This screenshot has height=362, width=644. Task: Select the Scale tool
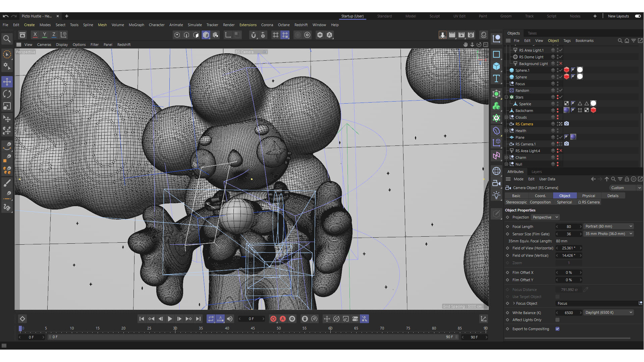coord(7,106)
